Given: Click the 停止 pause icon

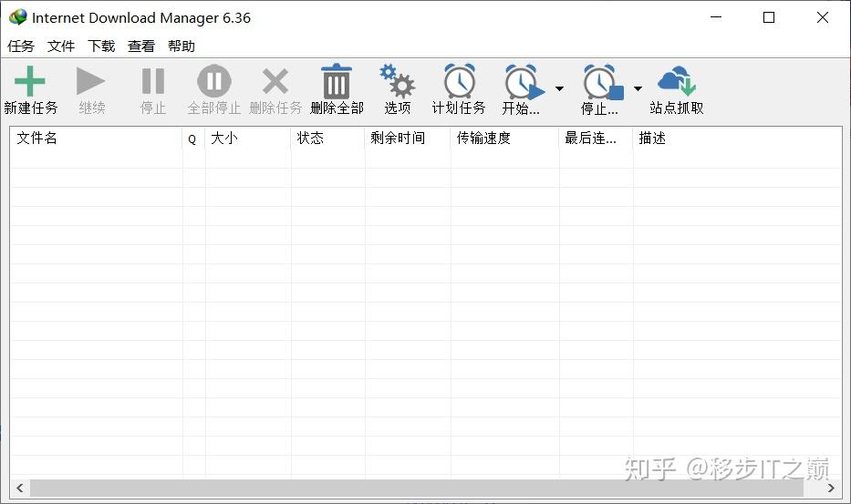Looking at the screenshot, I should pos(153,81).
